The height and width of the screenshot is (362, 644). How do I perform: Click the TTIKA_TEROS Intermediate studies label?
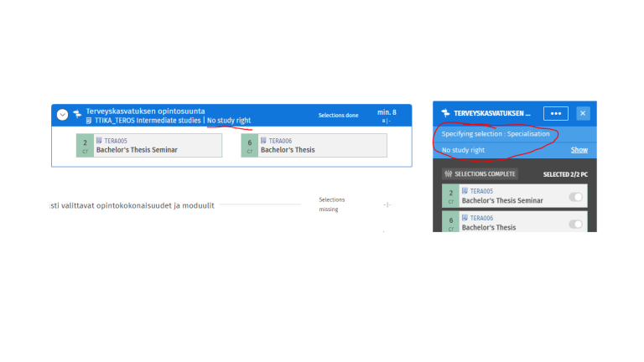148,121
